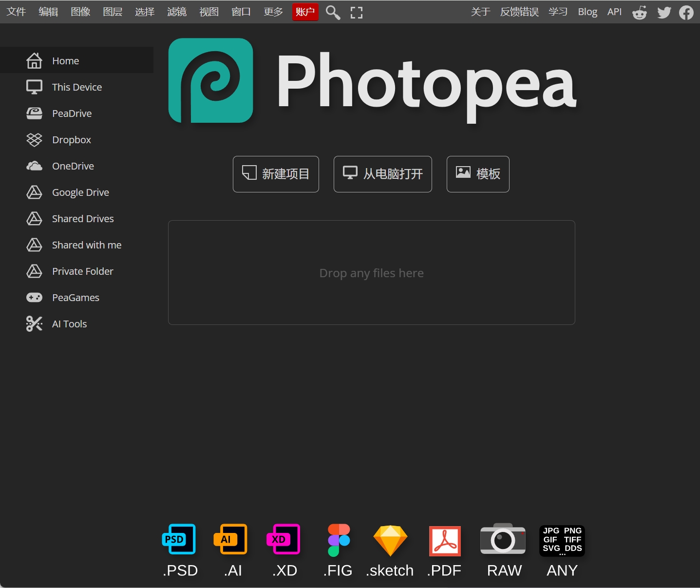Click the Home house icon in sidebar
Screen dimensions: 700x588
(x=34, y=60)
